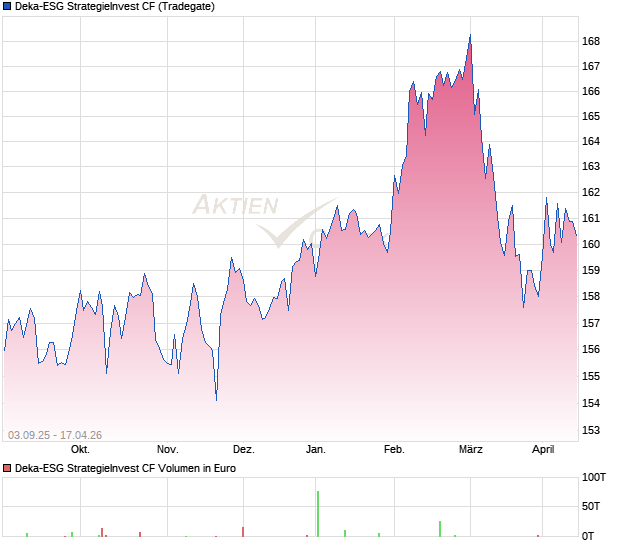Image resolution: width=620 pixels, height=546 pixels.
Task: Click the 'Dez.' month label
Action: point(244,450)
